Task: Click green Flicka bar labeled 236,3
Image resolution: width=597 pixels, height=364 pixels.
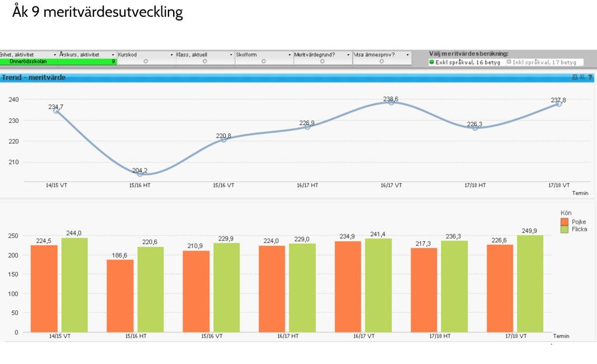Action: 455,287
